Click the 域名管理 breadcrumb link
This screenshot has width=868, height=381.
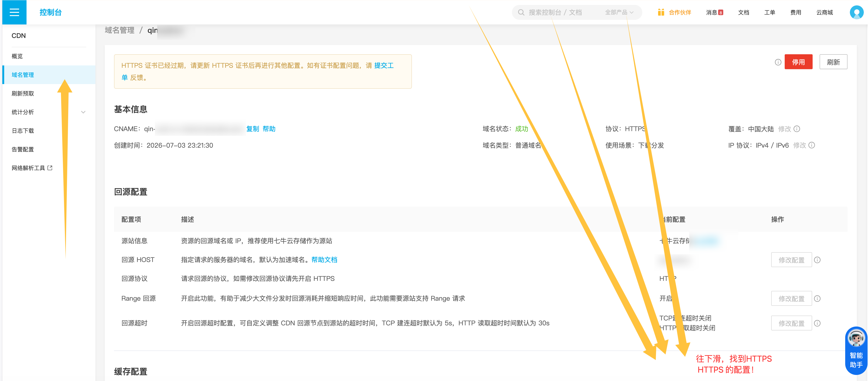click(119, 30)
